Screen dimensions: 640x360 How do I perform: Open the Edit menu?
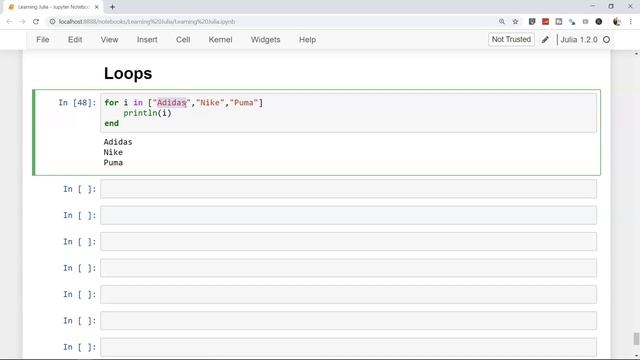click(75, 40)
